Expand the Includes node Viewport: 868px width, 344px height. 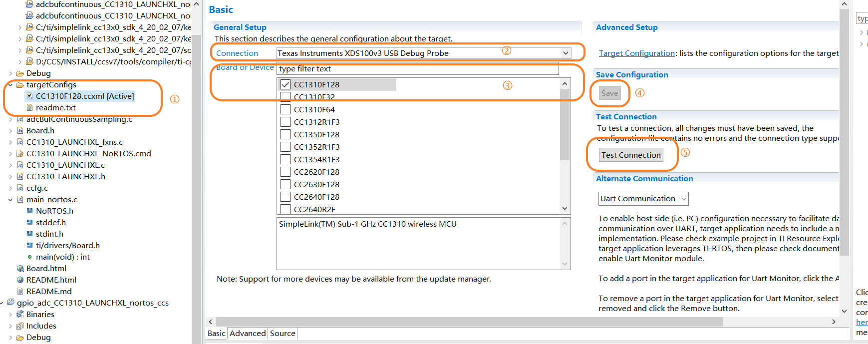(10, 326)
